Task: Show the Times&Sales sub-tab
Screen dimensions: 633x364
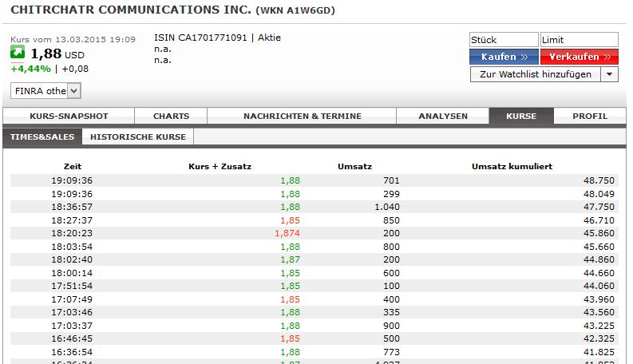Action: tap(42, 136)
